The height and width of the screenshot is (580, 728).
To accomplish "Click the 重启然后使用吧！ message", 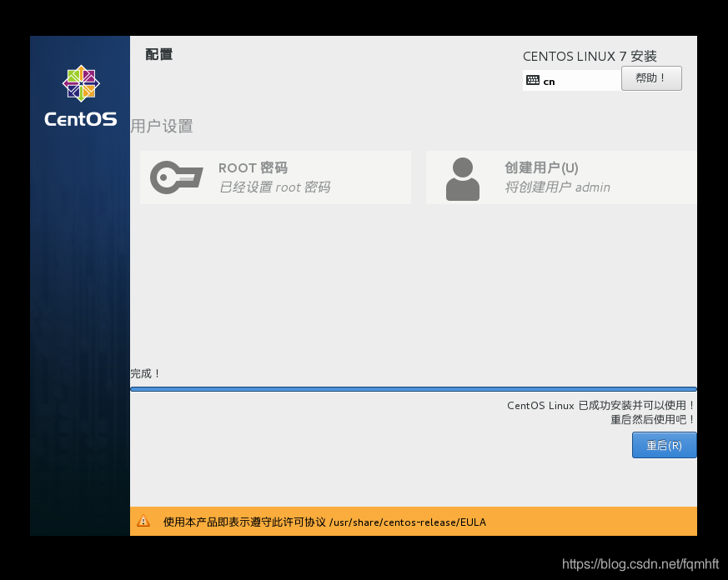I will (x=653, y=419).
